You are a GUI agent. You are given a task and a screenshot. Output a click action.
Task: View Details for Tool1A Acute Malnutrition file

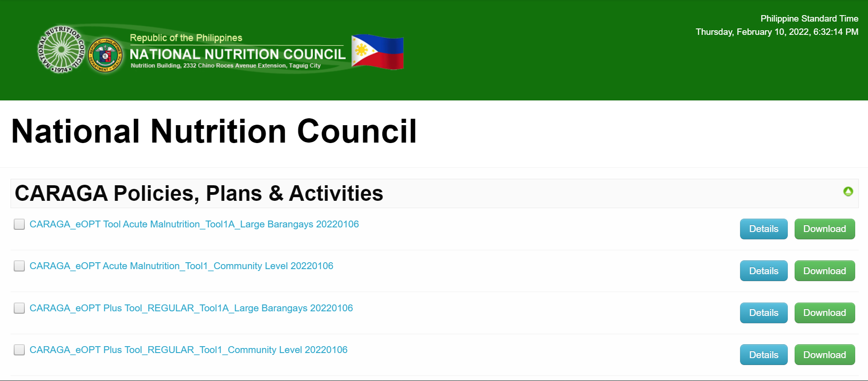click(x=763, y=229)
